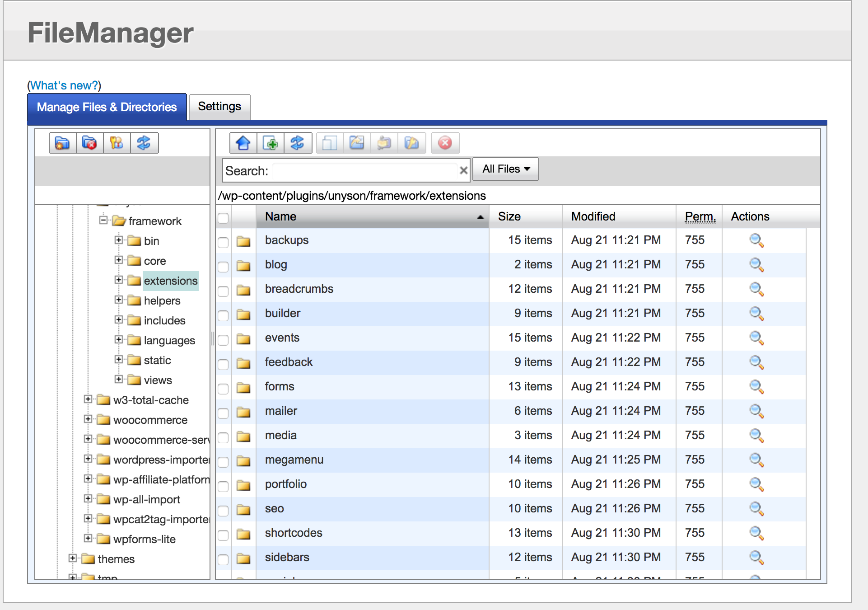The height and width of the screenshot is (610, 868).
Task: Switch to the Settings tab
Action: click(219, 107)
